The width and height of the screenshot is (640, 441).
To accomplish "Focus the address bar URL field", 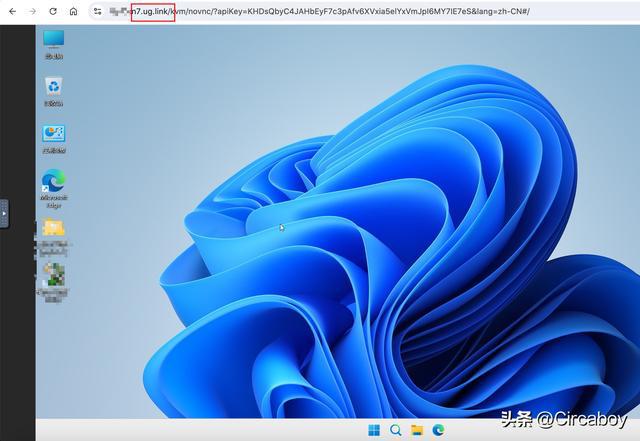I will (x=363, y=11).
